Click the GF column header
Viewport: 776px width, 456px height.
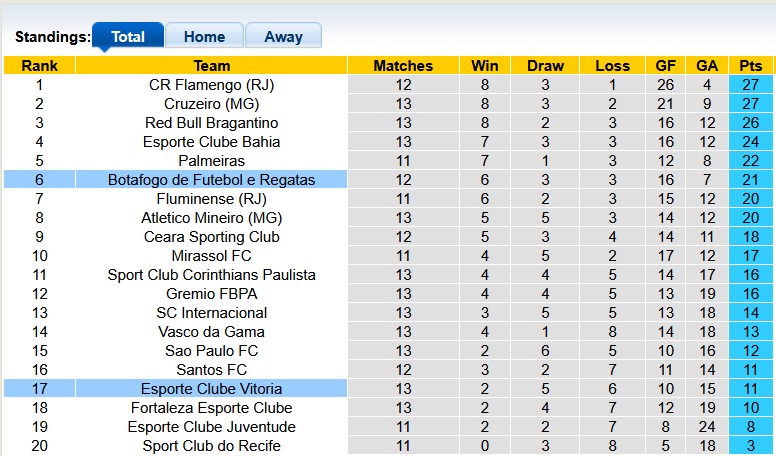click(x=665, y=66)
